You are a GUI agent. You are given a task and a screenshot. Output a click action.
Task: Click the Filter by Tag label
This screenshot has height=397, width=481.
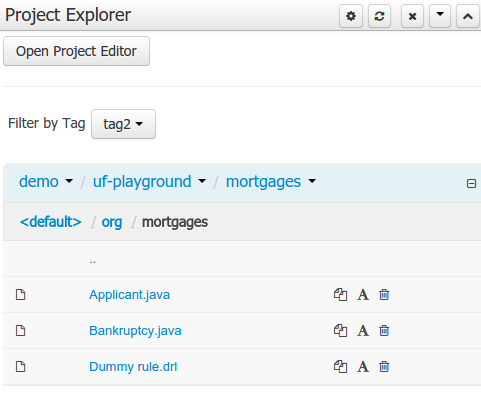coord(47,123)
